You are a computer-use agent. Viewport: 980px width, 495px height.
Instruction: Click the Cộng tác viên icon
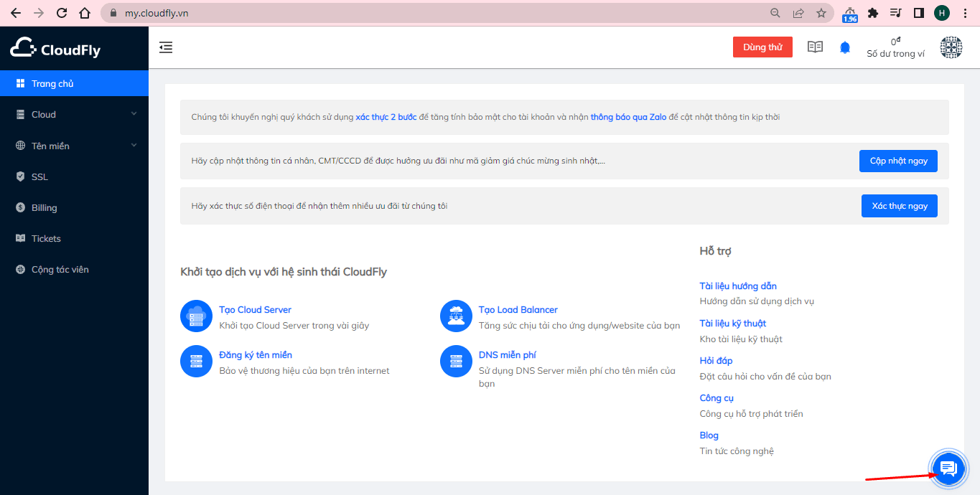click(20, 269)
